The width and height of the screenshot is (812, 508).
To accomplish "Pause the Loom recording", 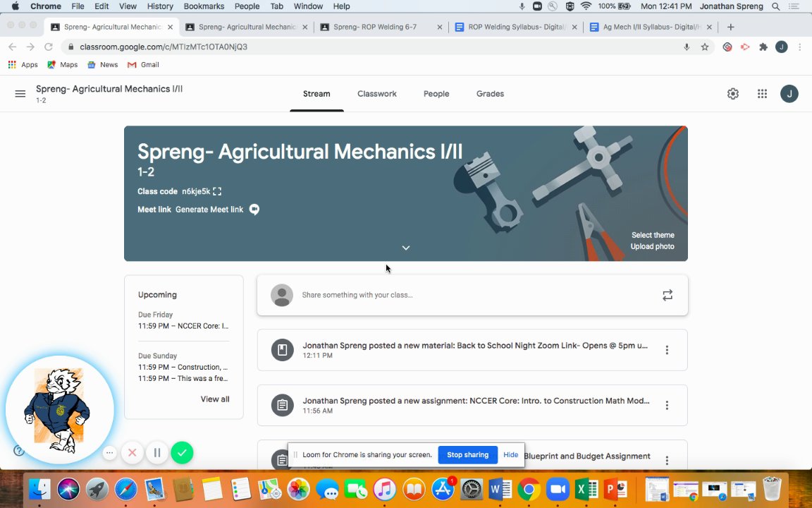I will [157, 452].
